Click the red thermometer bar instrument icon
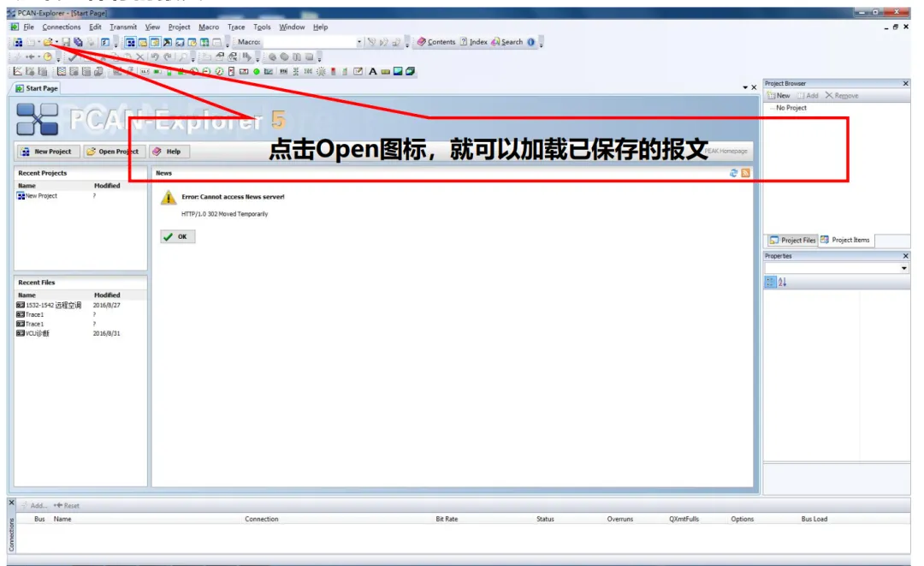This screenshot has width=924, height=566. pyautogui.click(x=333, y=71)
